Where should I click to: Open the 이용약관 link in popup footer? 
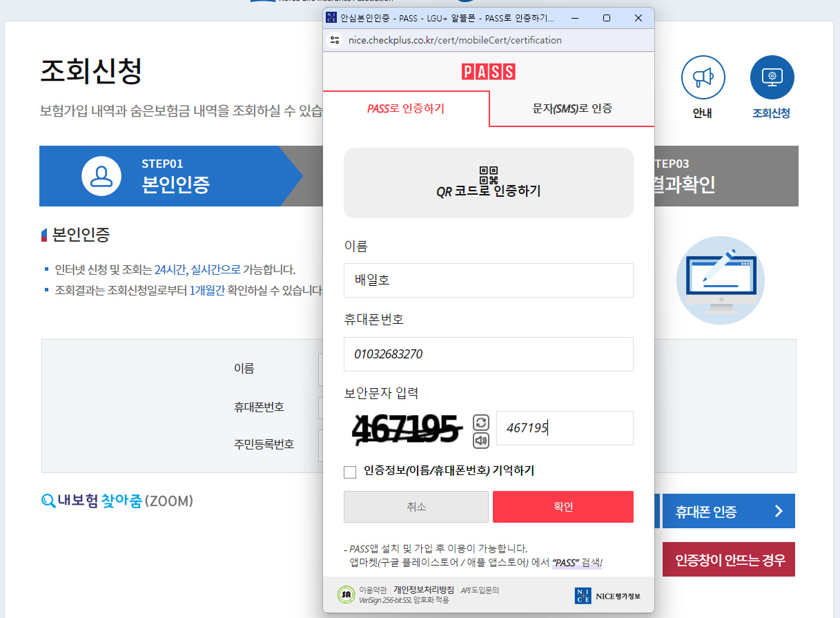pos(373,590)
